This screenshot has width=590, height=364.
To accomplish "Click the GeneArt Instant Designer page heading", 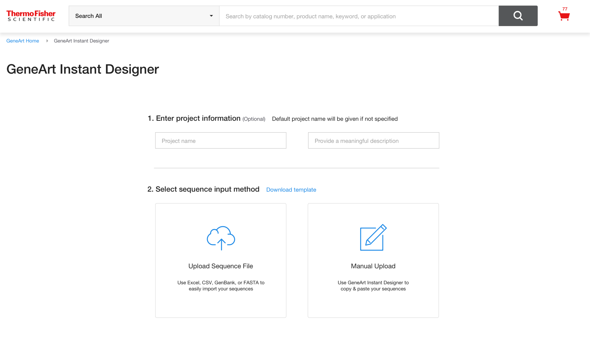I will click(83, 69).
